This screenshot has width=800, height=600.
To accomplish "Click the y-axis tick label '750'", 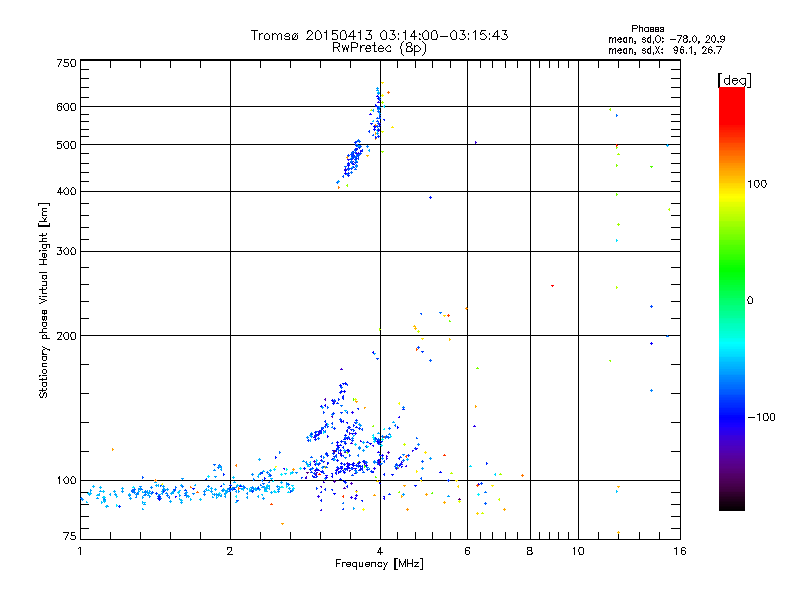I will tap(66, 63).
